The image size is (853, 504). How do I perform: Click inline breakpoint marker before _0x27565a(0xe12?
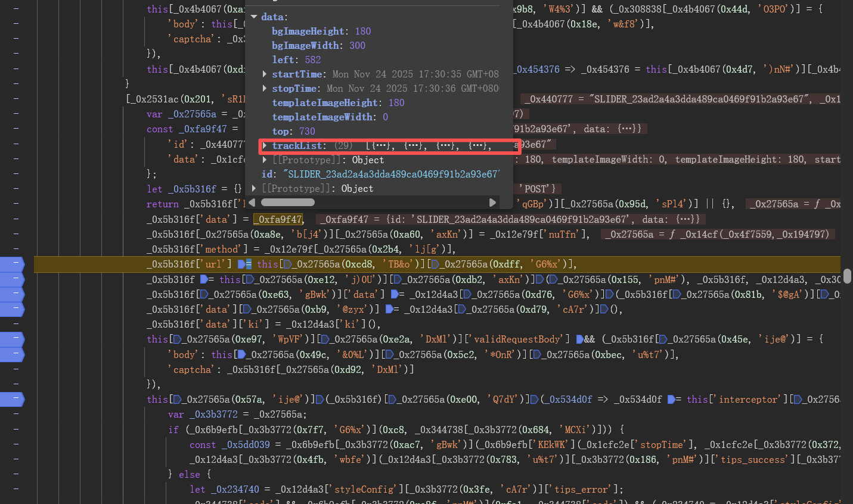click(250, 279)
